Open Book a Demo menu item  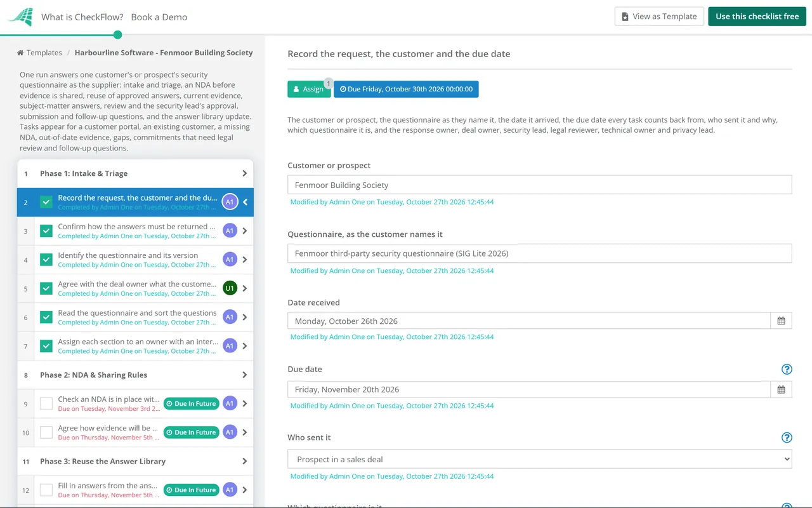159,17
